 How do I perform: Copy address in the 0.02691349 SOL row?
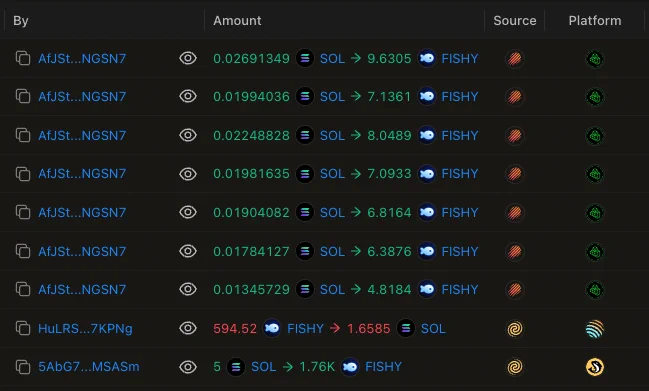point(23,58)
